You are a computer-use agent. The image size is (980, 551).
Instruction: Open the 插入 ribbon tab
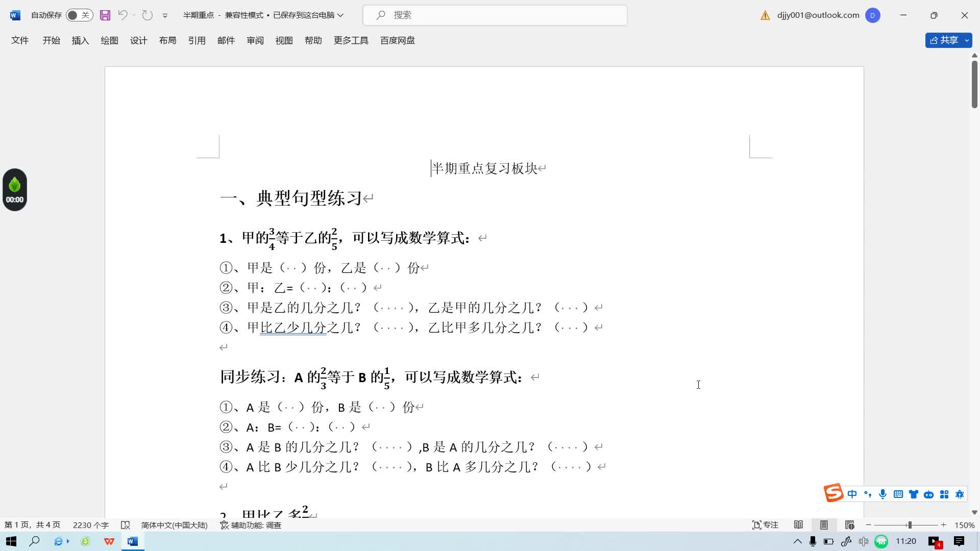(80, 40)
